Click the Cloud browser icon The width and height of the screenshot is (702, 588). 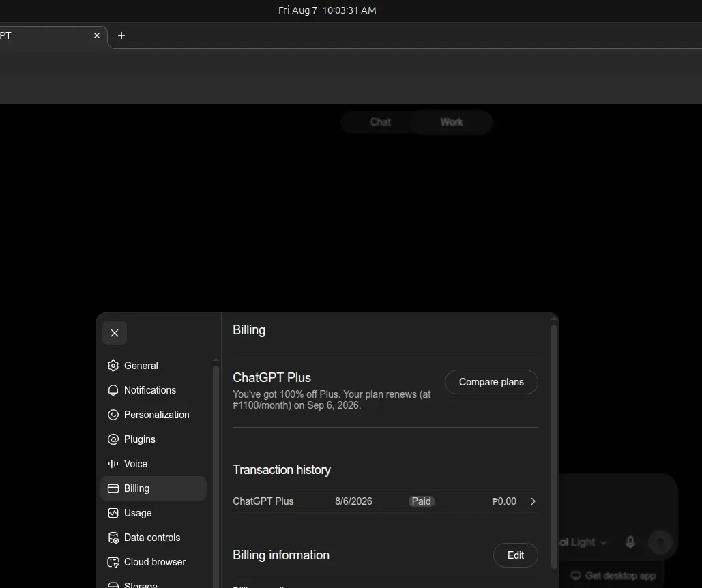coord(113,563)
